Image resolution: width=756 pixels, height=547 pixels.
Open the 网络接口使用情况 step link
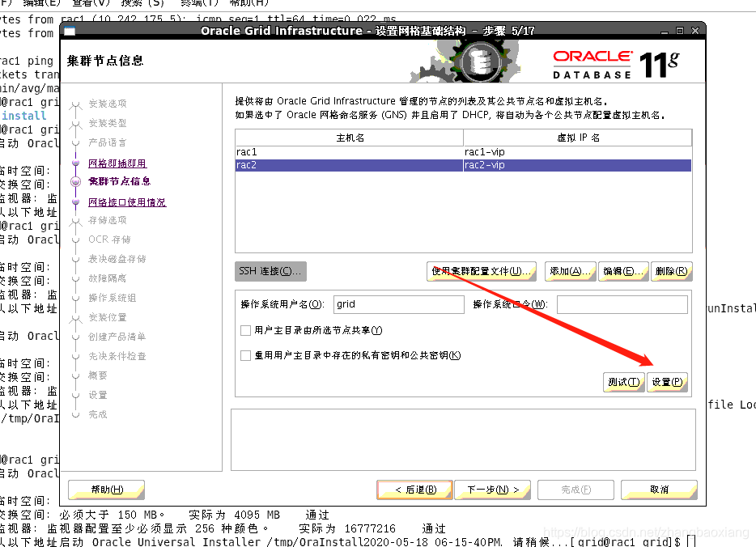point(127,202)
